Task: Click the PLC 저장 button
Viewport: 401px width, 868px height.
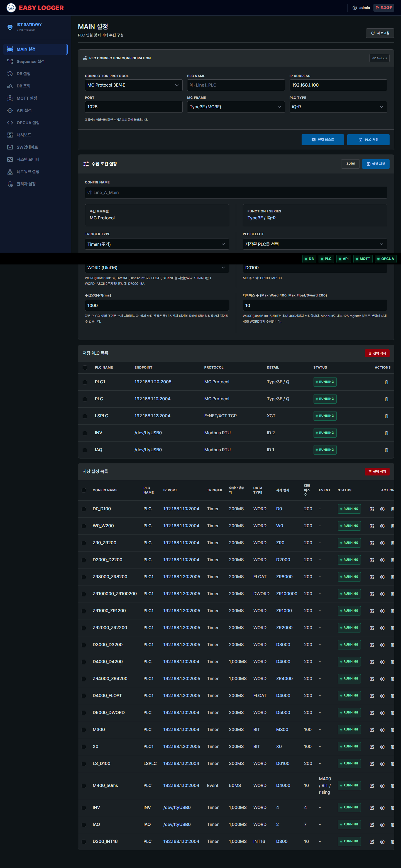Action: [x=368, y=140]
